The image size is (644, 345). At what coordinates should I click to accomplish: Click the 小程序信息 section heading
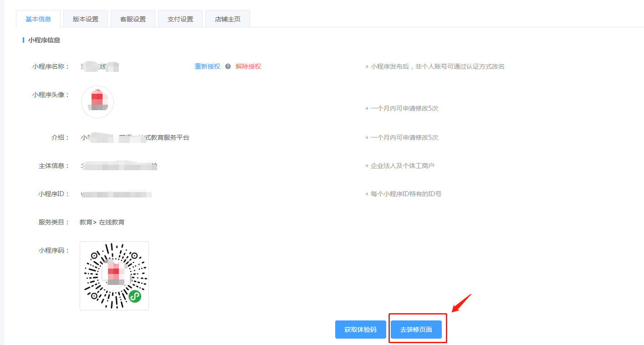(44, 40)
